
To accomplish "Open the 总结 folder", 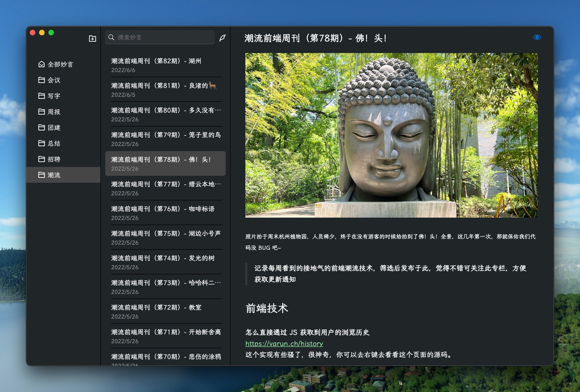I will click(63, 143).
